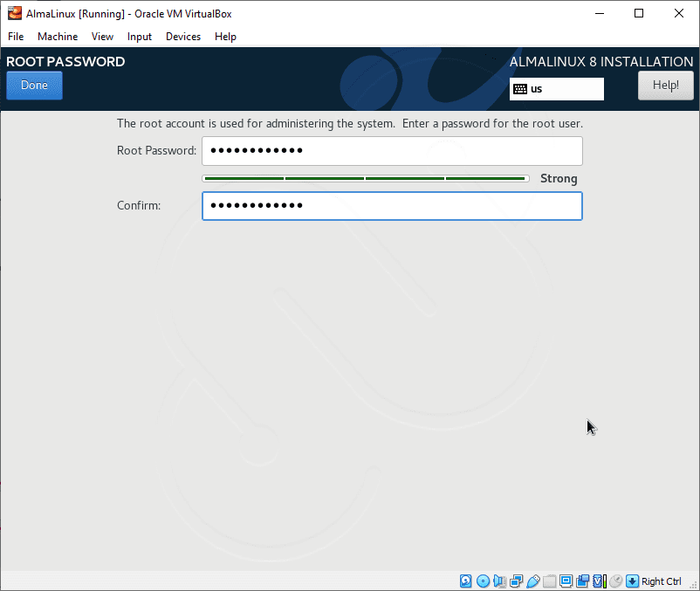Open the View menu

pos(102,37)
